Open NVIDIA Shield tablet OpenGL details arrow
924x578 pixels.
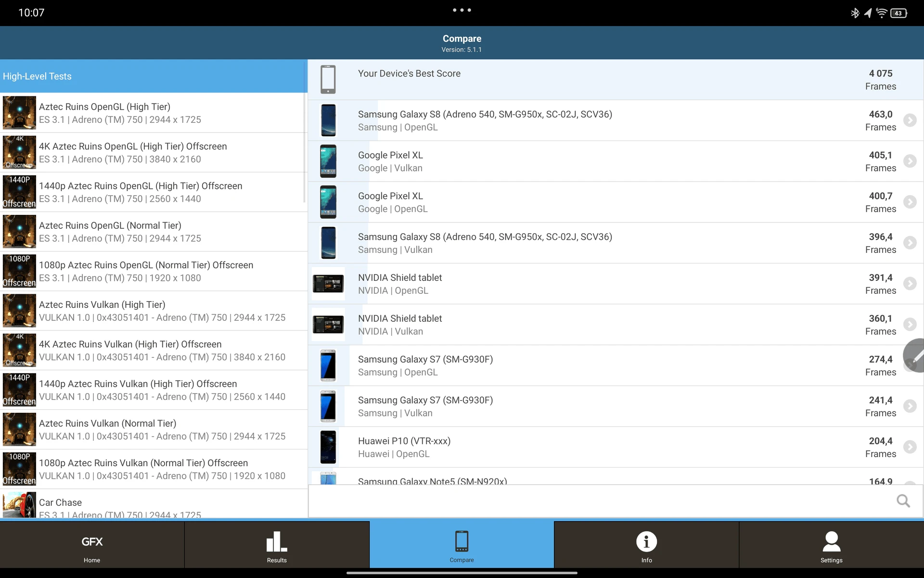coord(910,283)
